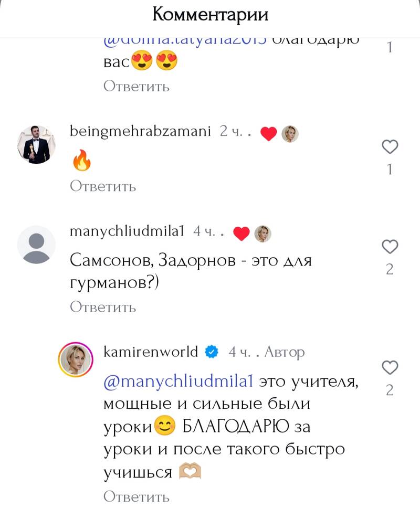
Task: Reply to manychliudmila1 comment via Ответить
Action: pyautogui.click(x=103, y=307)
